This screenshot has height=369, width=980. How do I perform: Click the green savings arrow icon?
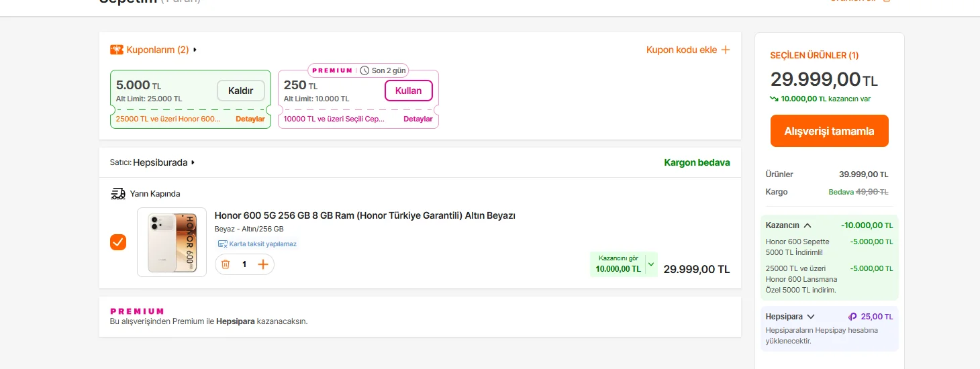[x=774, y=99]
